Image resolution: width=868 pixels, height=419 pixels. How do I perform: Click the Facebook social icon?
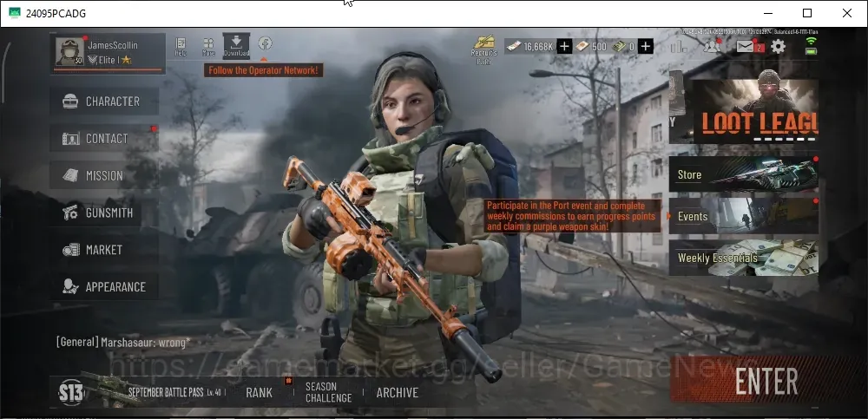click(x=265, y=43)
